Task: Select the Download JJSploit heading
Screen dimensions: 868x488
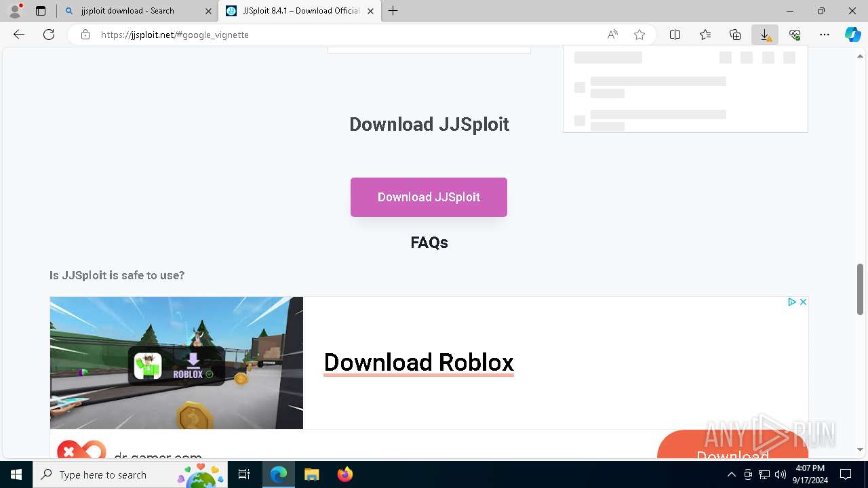Action: (x=429, y=124)
